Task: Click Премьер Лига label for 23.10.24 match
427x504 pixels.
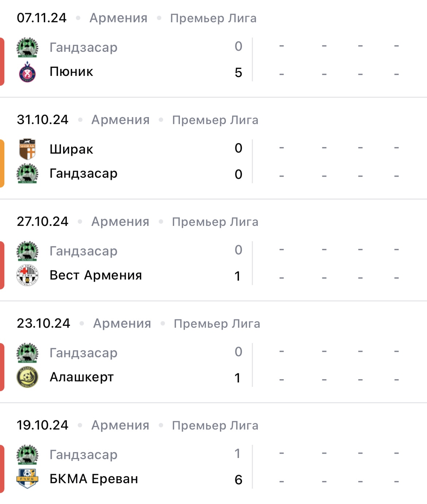Action: coord(217,324)
